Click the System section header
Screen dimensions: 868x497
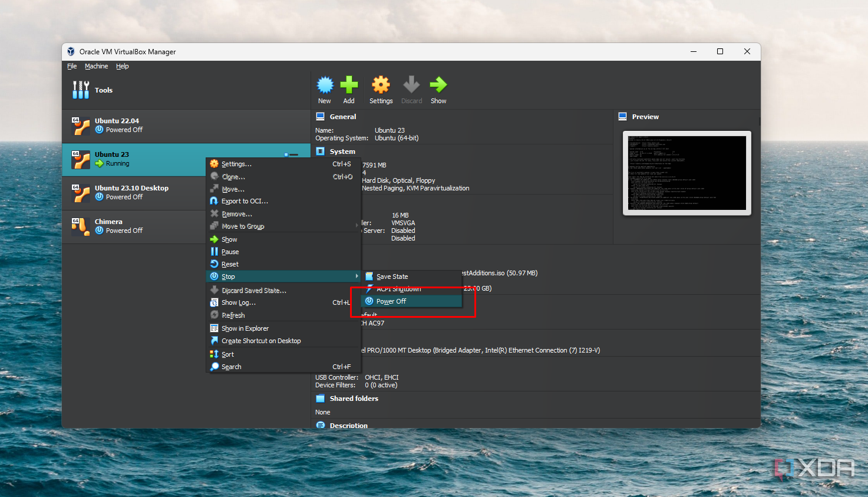pos(342,152)
